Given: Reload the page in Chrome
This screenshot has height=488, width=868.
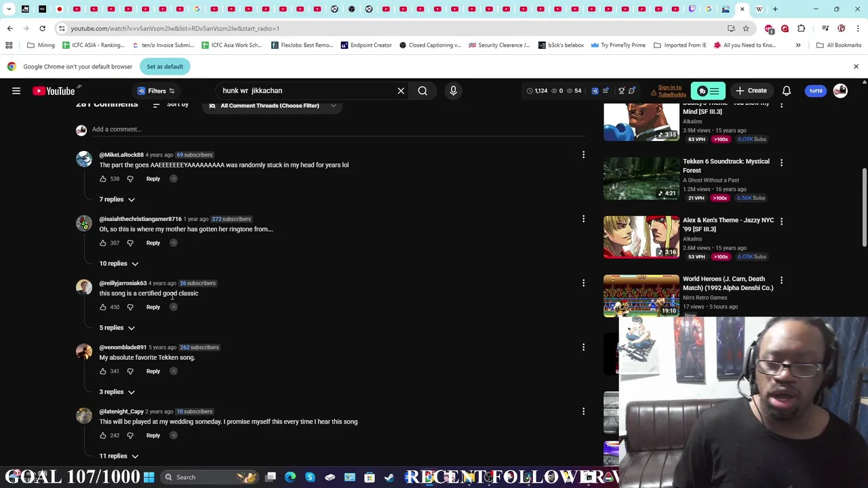Looking at the screenshot, I should pyautogui.click(x=42, y=28).
